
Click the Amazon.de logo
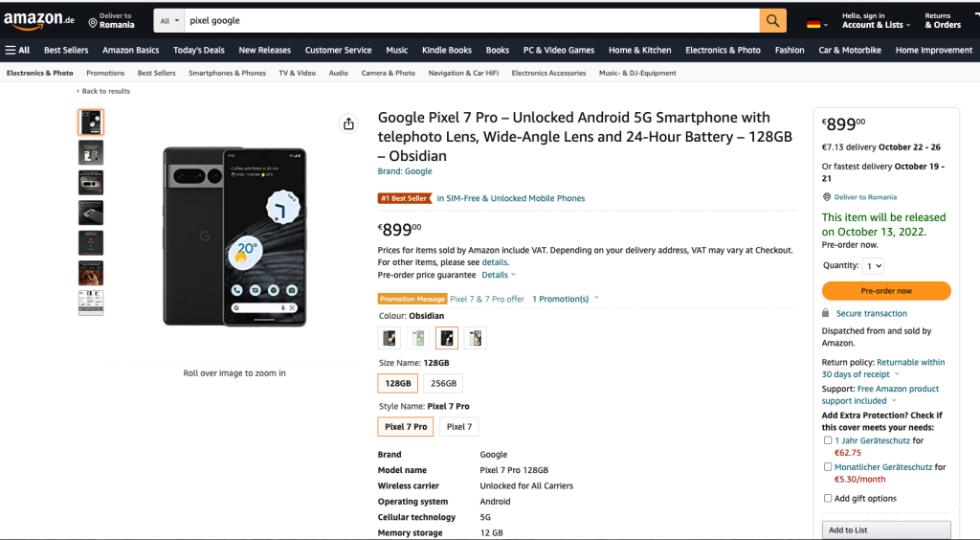coord(38,20)
